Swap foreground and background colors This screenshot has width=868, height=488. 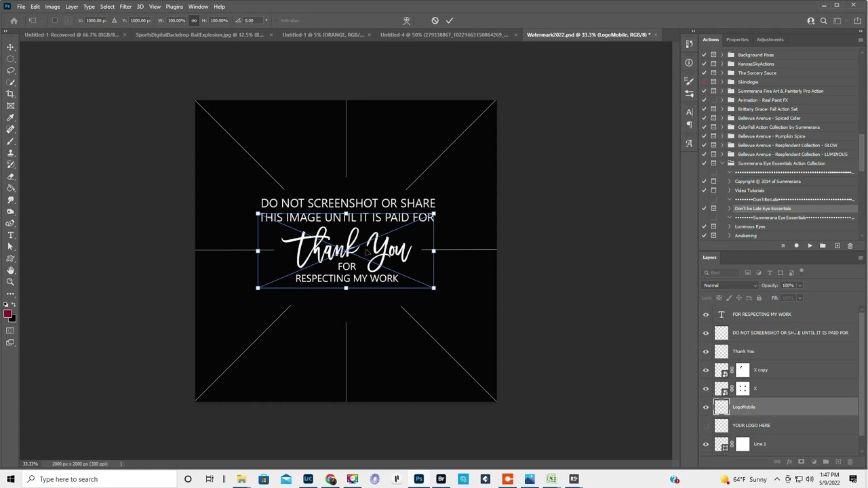[14, 305]
